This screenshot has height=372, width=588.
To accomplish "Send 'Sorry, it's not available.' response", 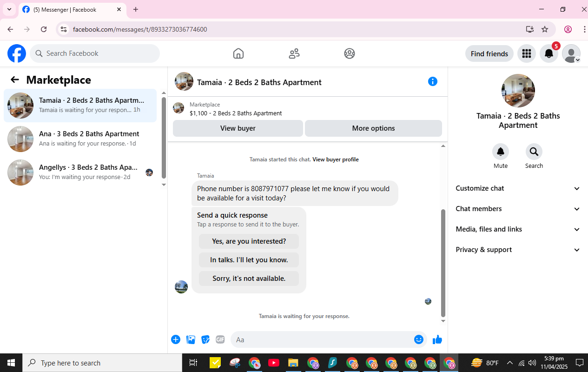I will 249,279.
